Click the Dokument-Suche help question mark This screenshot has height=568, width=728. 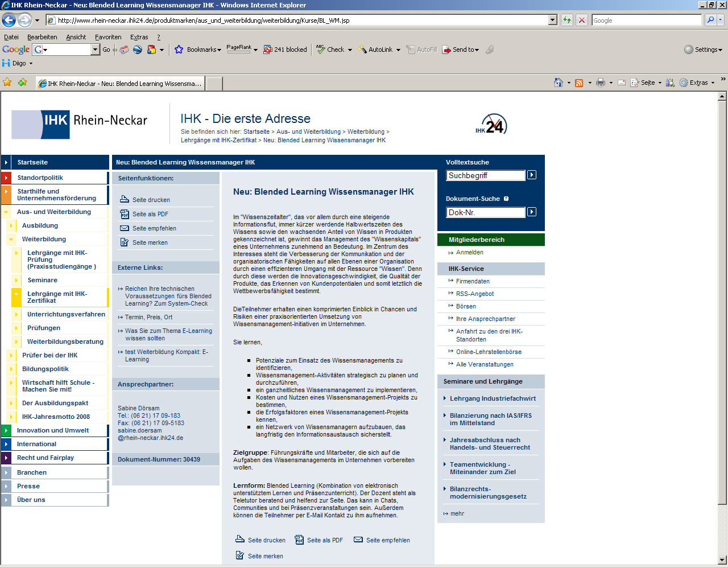coord(506,199)
